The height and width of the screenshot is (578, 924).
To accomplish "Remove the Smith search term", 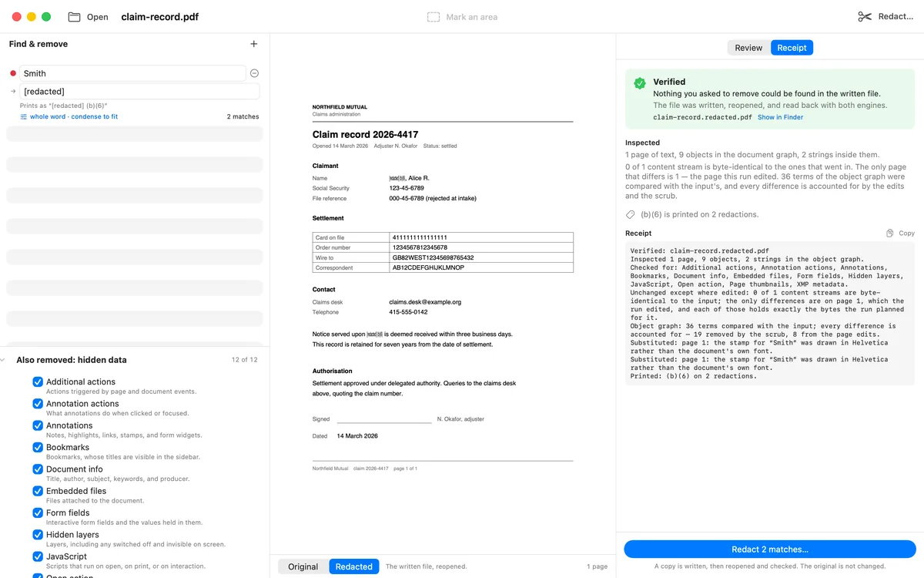I will coord(254,73).
